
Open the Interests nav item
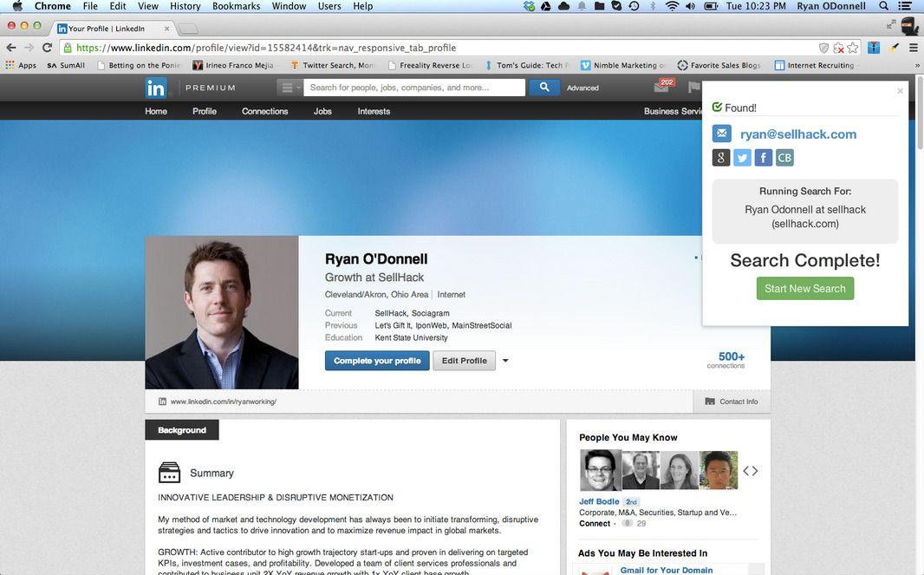coord(374,111)
